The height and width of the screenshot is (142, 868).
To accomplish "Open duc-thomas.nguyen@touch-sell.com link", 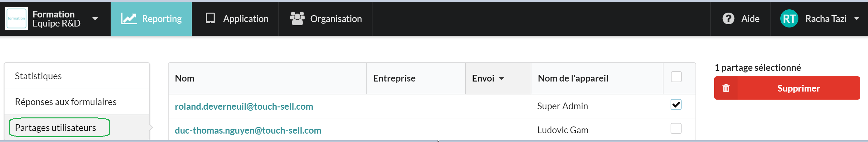I will tap(248, 130).
